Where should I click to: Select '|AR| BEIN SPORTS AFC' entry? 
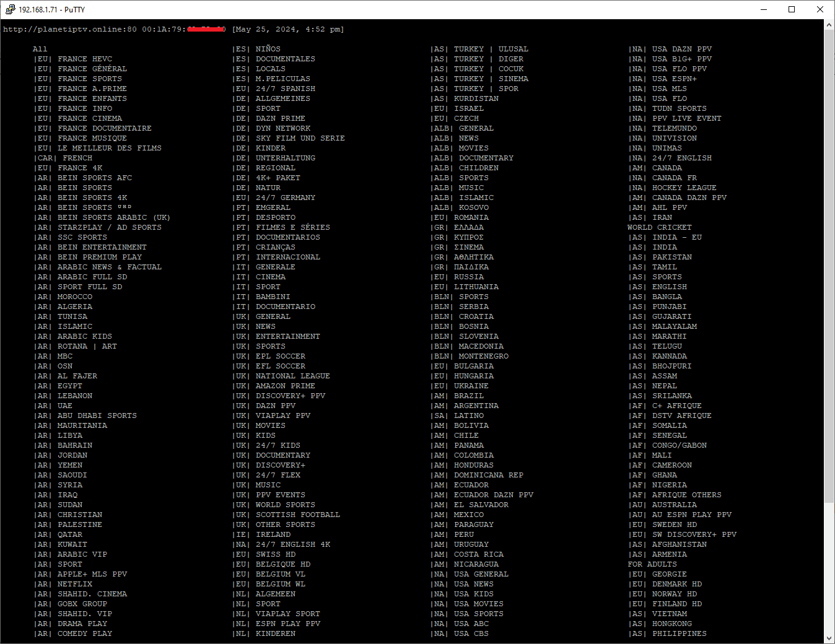point(83,178)
